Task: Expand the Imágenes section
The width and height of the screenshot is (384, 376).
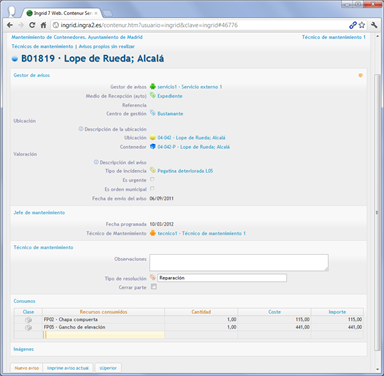Action: (x=24, y=349)
